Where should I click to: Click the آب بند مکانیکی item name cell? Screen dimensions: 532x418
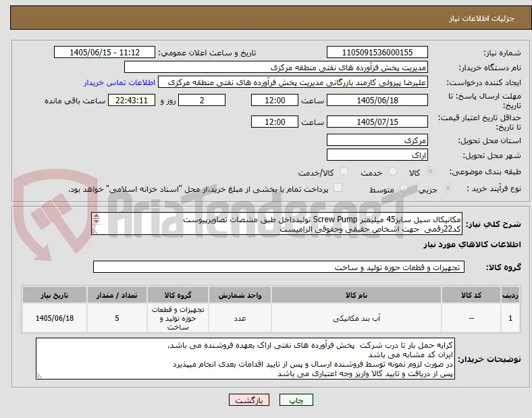click(356, 318)
